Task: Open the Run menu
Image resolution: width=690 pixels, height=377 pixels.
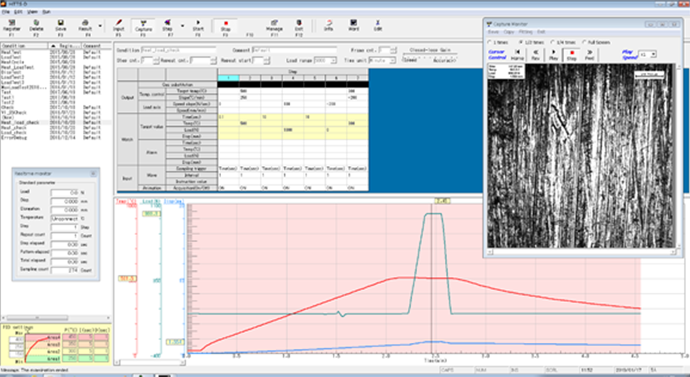Action: (x=46, y=12)
